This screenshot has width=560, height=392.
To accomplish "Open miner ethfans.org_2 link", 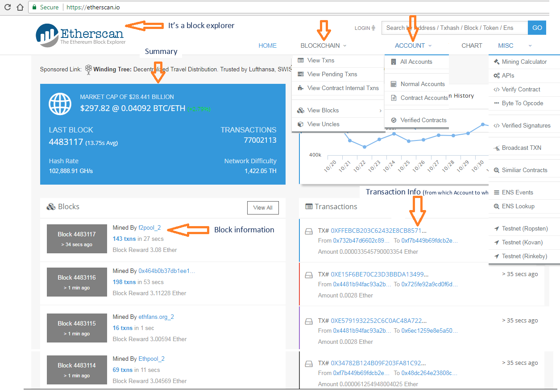I will point(156,317).
